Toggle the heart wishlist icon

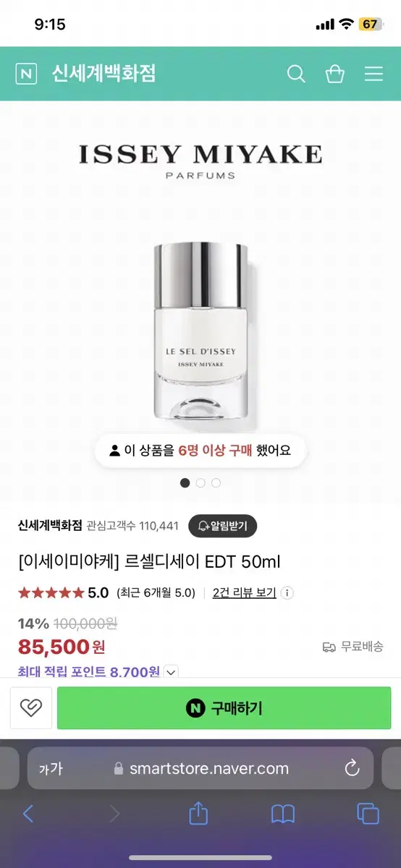point(31,707)
